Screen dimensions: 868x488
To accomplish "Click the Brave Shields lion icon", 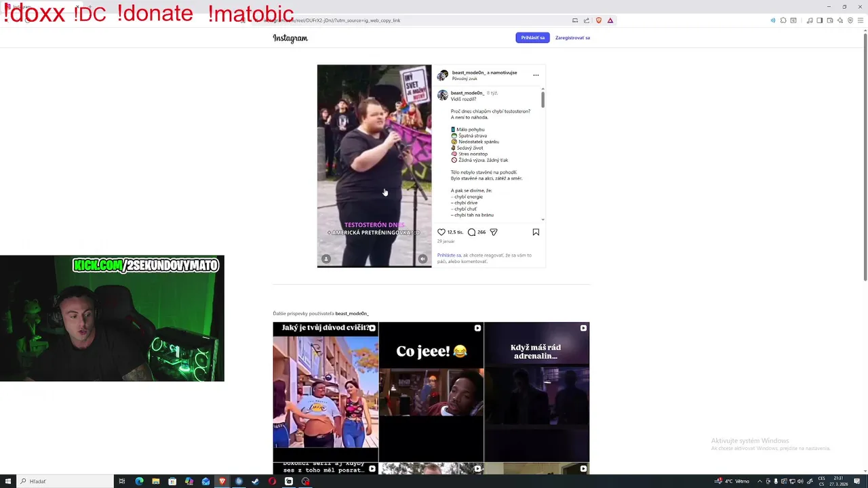I will click(x=599, y=20).
